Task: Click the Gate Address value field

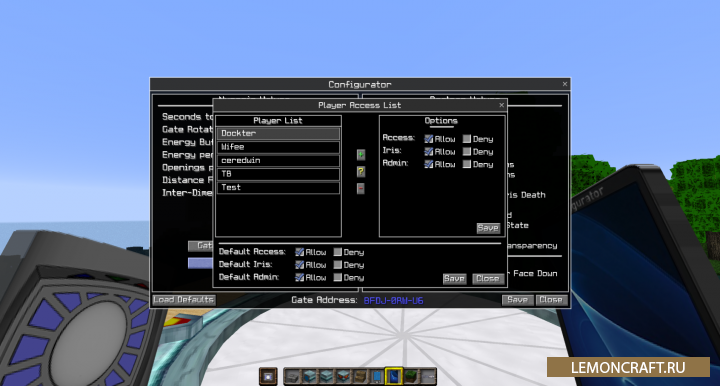Action: 394,301
